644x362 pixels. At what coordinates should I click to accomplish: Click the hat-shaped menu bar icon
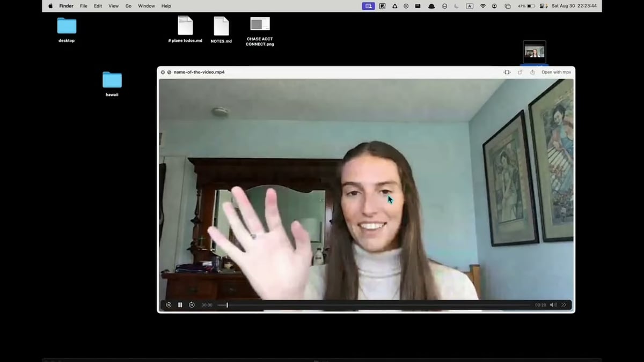[x=431, y=6]
